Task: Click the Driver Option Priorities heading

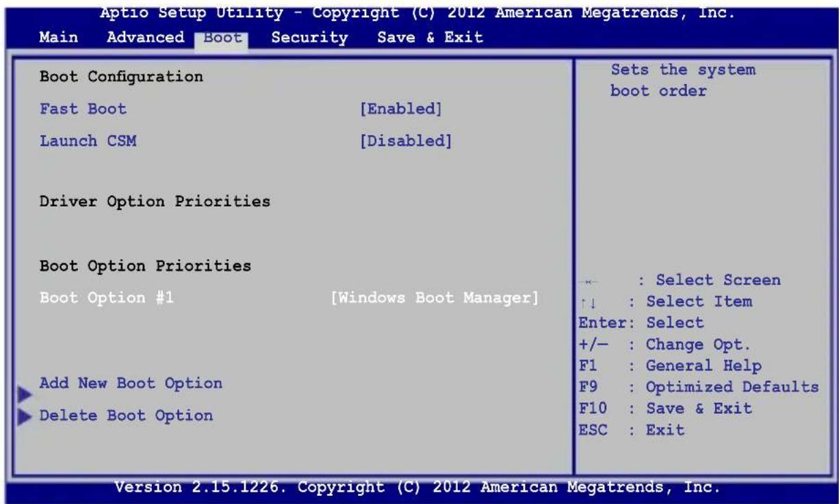Action: coord(154,202)
